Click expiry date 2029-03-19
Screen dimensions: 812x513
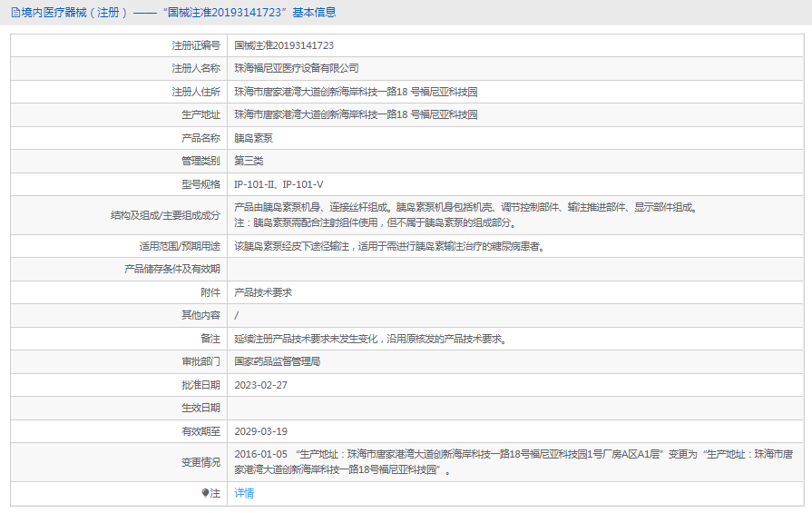pos(260,431)
